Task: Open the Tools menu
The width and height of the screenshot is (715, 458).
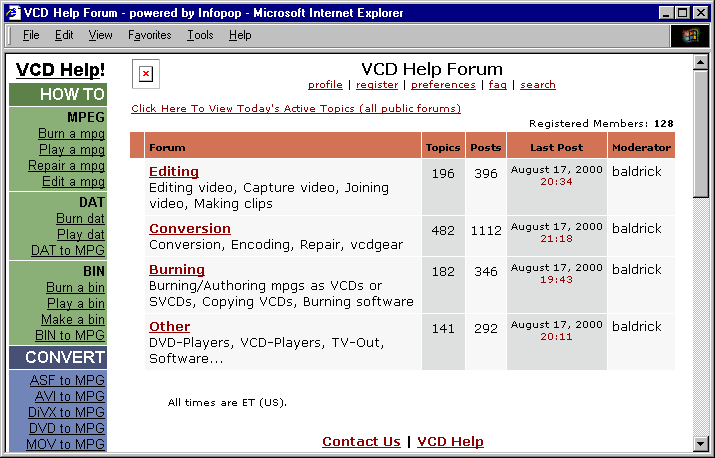Action: [200, 35]
